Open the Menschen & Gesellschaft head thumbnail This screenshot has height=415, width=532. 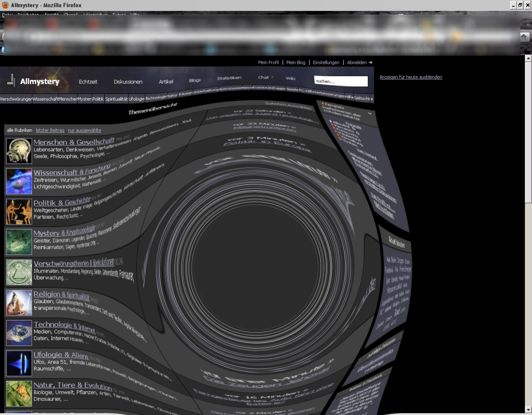pos(19,151)
